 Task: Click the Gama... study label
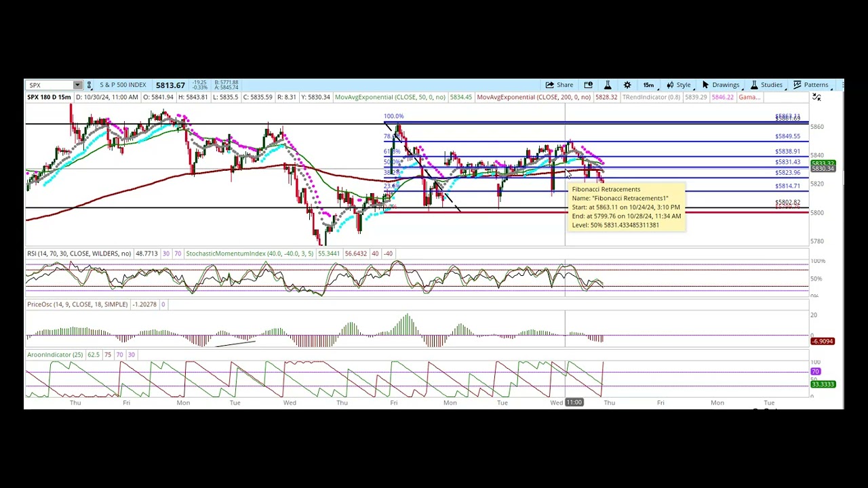(x=749, y=98)
